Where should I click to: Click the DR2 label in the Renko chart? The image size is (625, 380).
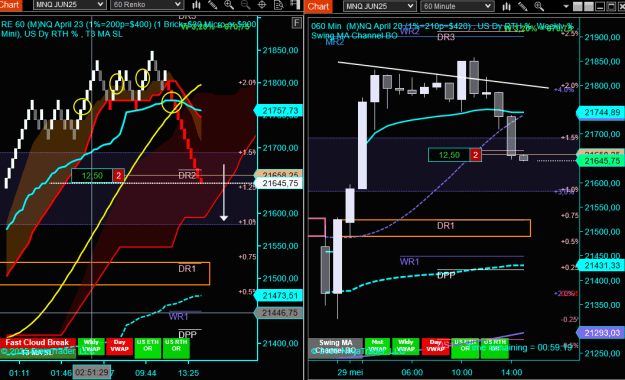[187, 175]
